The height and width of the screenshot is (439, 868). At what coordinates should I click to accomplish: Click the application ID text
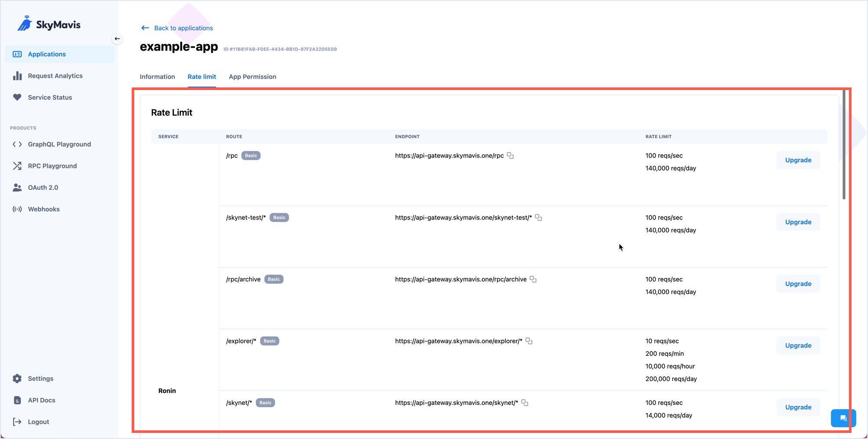pyautogui.click(x=280, y=49)
